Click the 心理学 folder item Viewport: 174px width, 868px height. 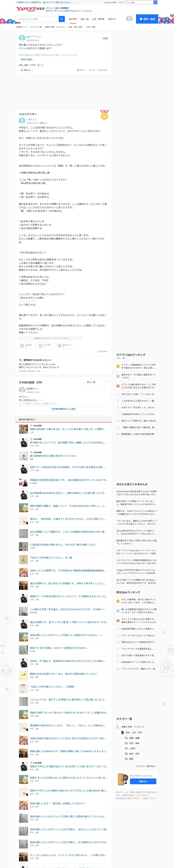click(130, 748)
